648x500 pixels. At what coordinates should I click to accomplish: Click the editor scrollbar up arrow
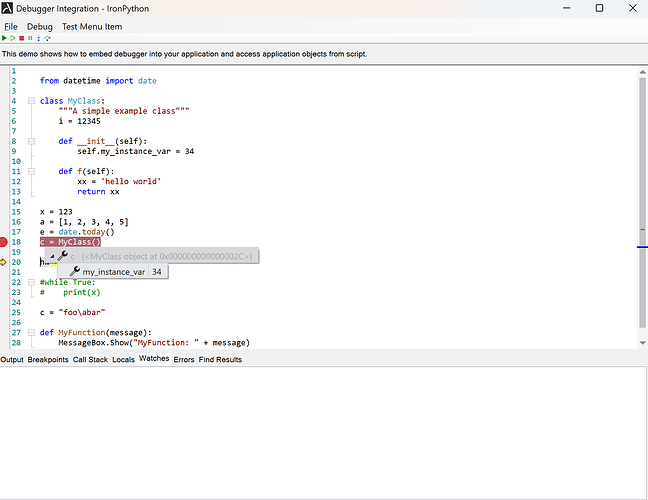(x=643, y=72)
